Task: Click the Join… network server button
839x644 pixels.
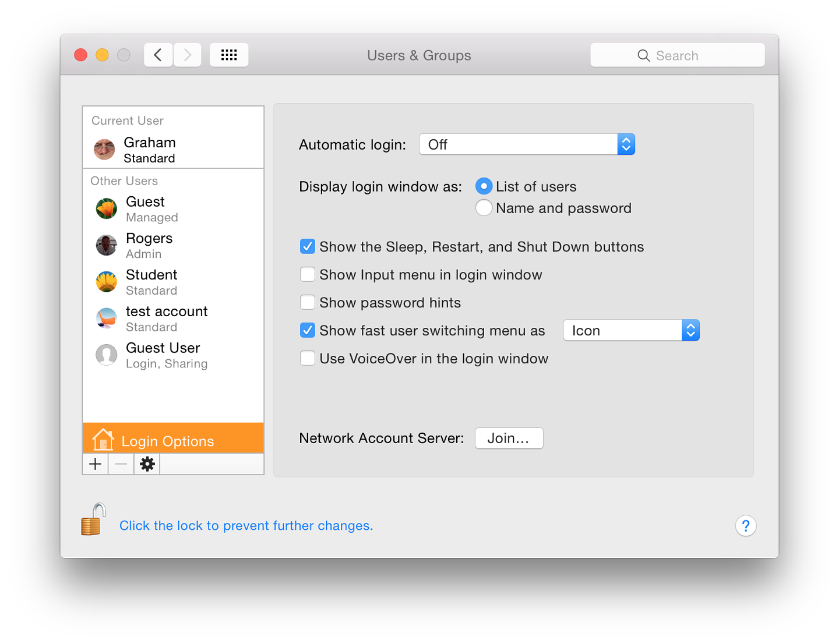Action: point(509,438)
